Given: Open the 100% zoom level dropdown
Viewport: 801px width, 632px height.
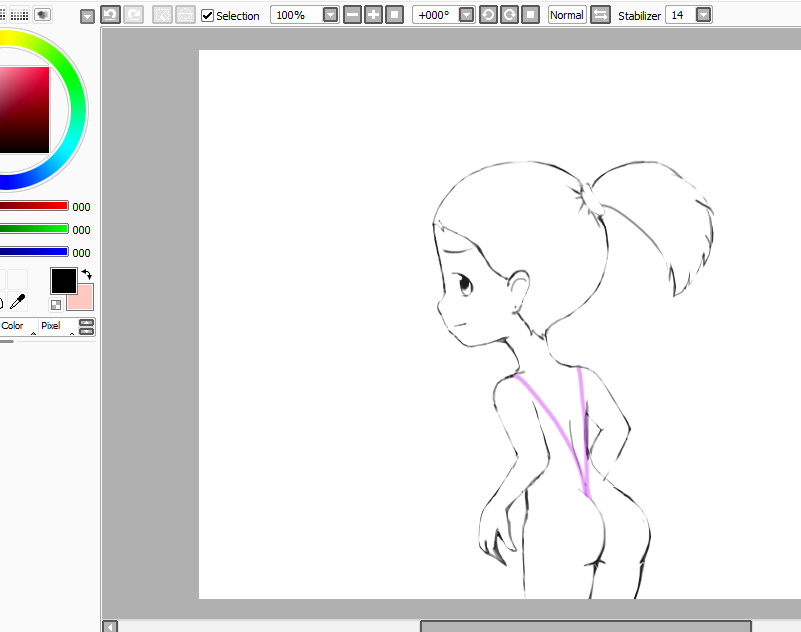Looking at the screenshot, I should [x=330, y=15].
